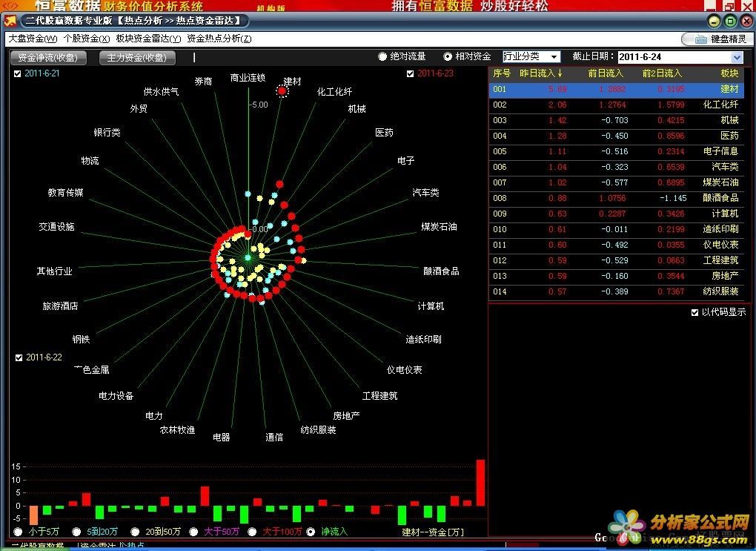The image size is (756, 551).
Task: Toggle the 2011-6-21 checkbox
Action: [18, 74]
